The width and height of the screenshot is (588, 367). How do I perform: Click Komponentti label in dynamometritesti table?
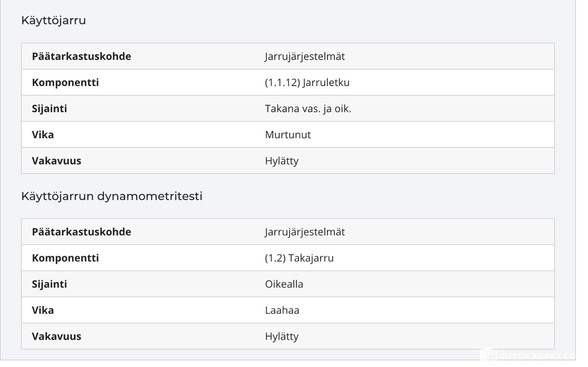pos(65,258)
